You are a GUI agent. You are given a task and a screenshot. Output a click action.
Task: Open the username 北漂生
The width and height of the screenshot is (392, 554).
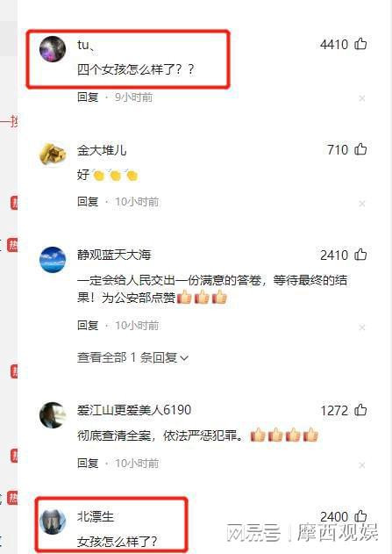96,516
